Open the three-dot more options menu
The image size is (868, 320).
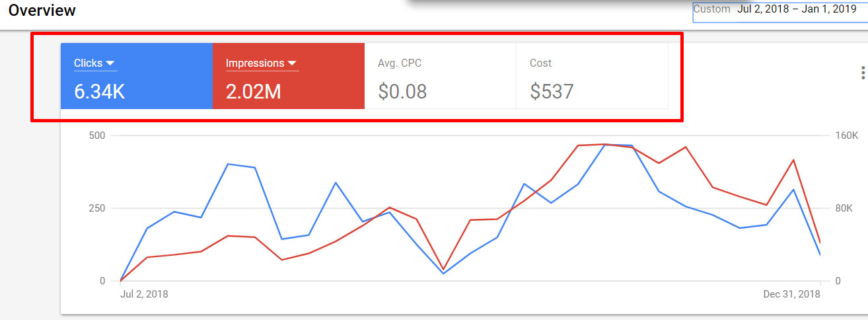pos(863,73)
